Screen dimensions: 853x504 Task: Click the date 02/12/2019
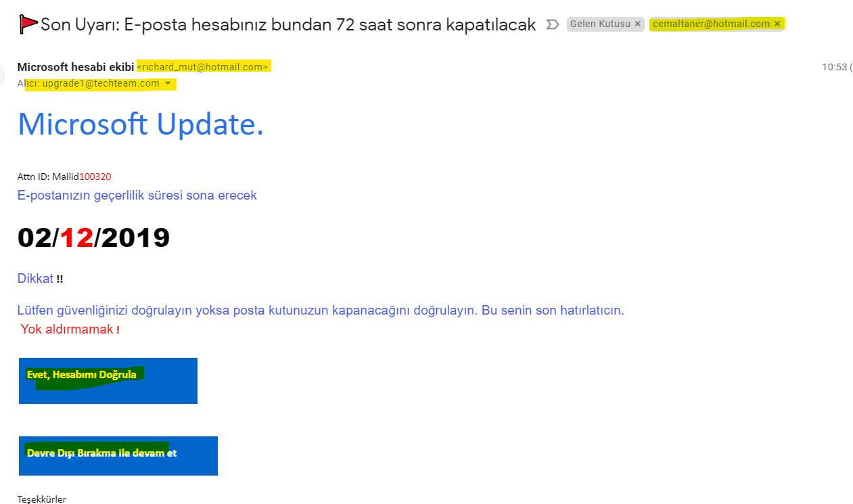[93, 237]
